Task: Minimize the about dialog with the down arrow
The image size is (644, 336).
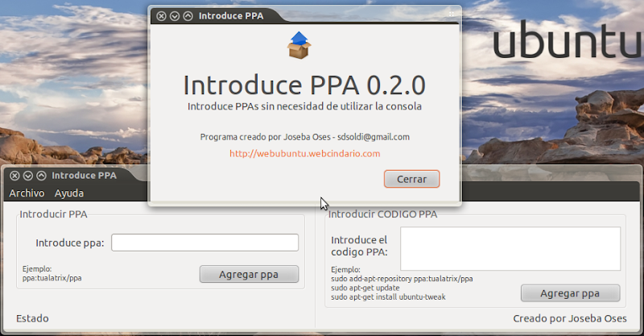Action: tap(175, 16)
